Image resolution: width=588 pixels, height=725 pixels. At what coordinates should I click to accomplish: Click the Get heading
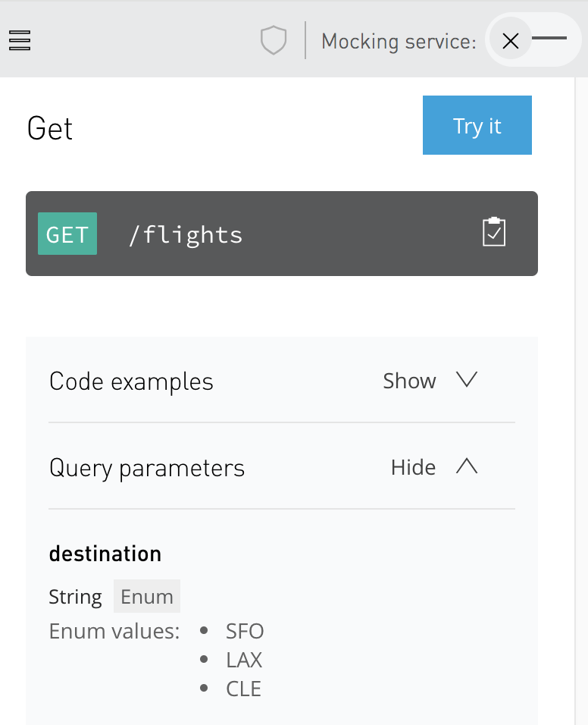(x=50, y=128)
